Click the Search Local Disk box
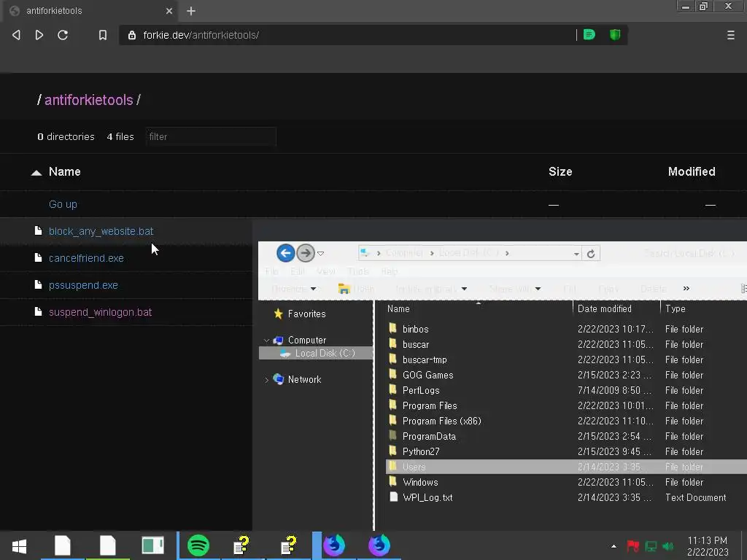This screenshot has width=747, height=560. 689,253
